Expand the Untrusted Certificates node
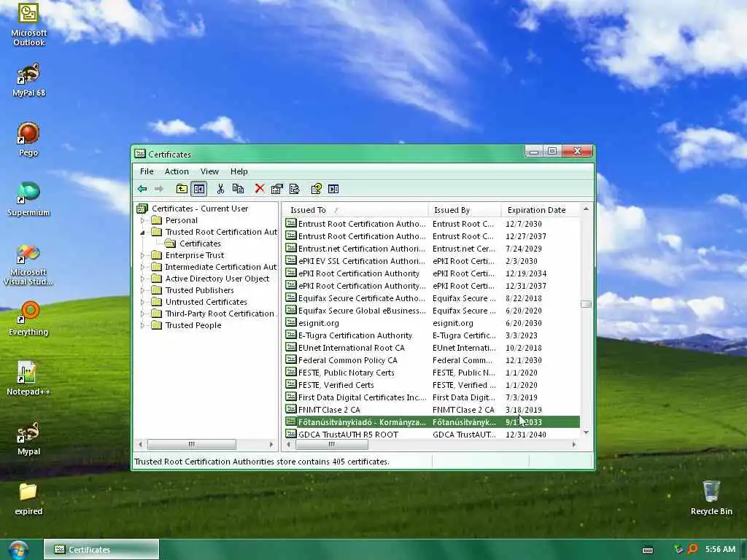 point(142,303)
